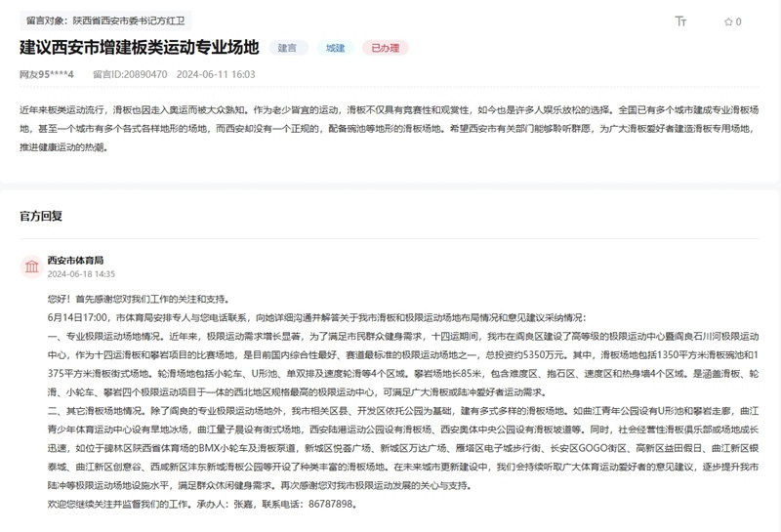This screenshot has height=532, width=781.
Task: Click the star favorite icon
Action: 728,21
